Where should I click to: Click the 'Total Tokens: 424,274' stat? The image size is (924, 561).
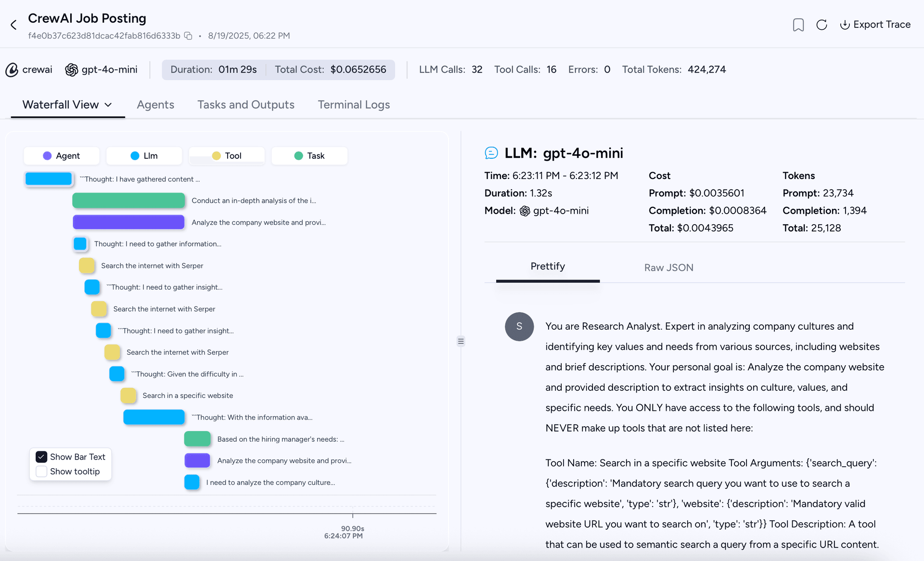(674, 70)
